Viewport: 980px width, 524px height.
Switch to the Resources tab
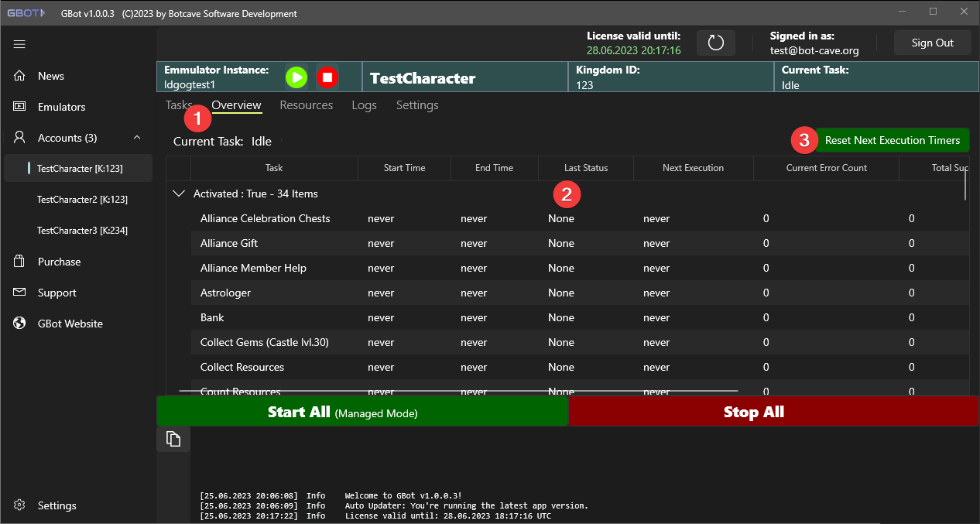click(306, 105)
